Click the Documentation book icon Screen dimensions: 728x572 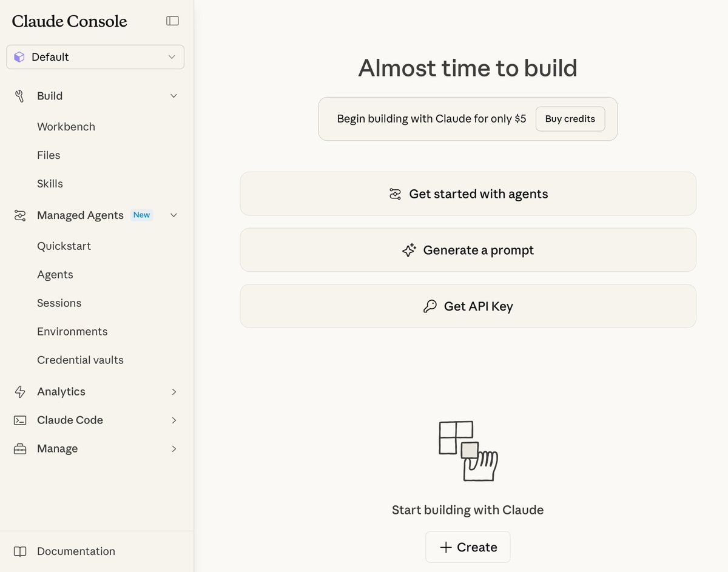pos(20,551)
